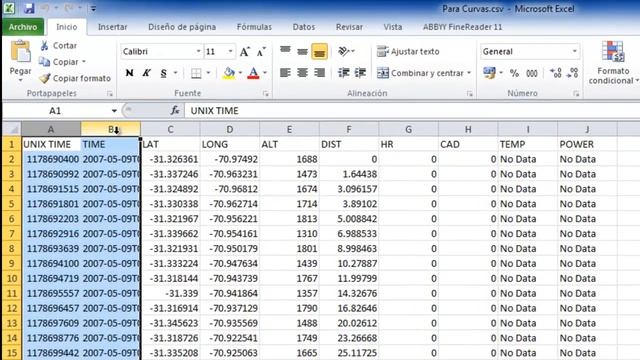
Task: Open the font size 11 dropdown
Action: click(x=231, y=51)
